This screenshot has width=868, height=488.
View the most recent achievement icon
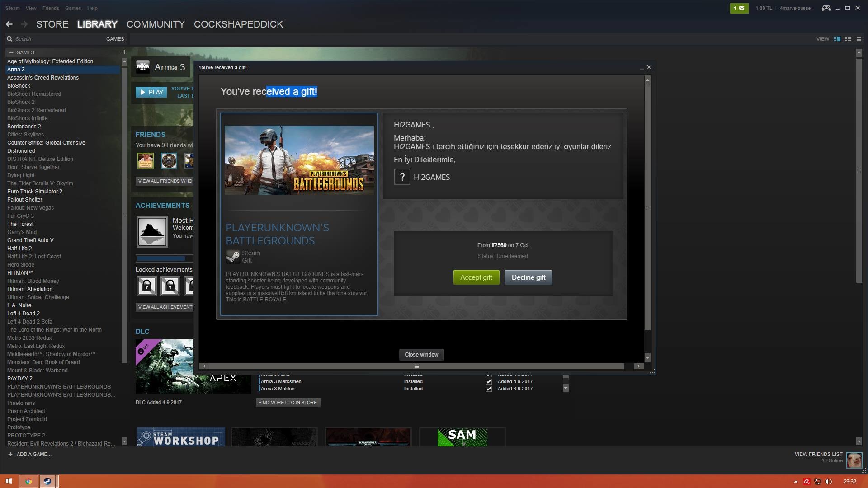152,232
